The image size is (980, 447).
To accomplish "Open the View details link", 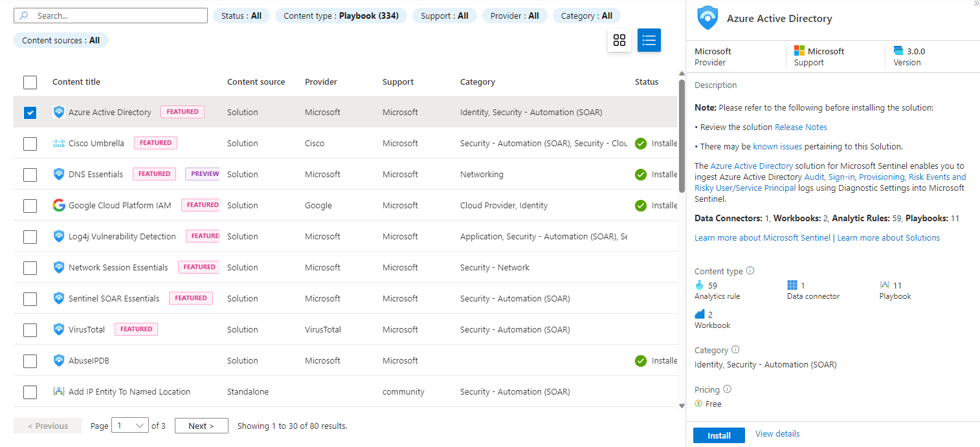I will [x=777, y=434].
